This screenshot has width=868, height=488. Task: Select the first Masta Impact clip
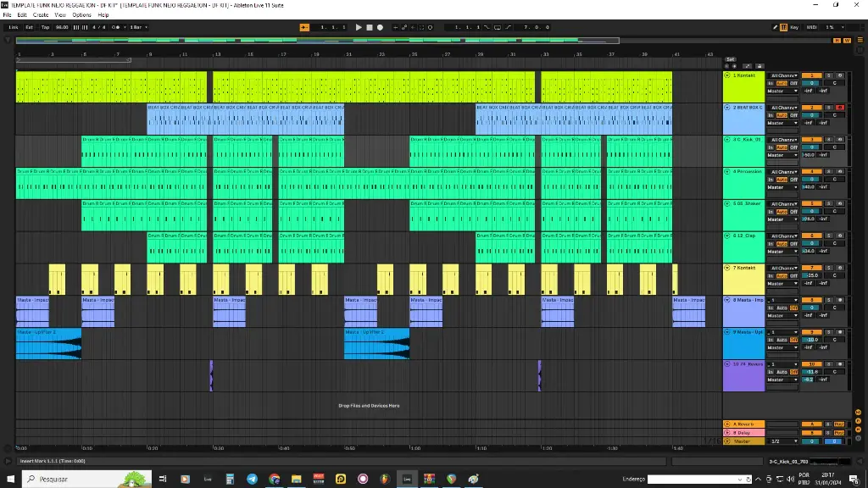33,312
